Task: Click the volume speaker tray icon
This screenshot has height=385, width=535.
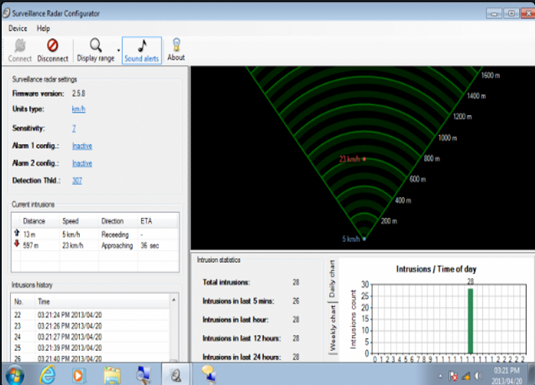Action: 478,376
